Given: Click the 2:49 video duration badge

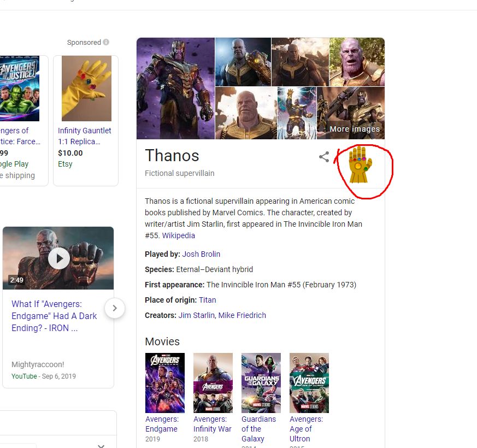Looking at the screenshot, I should pyautogui.click(x=17, y=280).
